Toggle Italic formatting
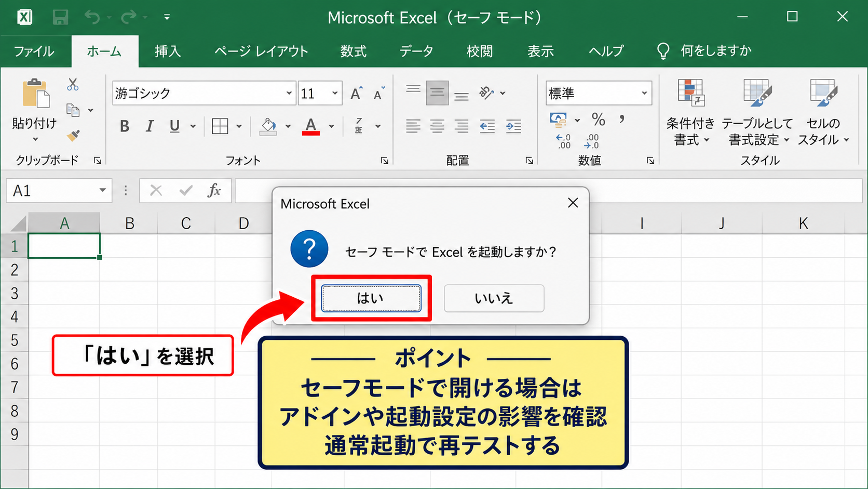 tap(150, 126)
